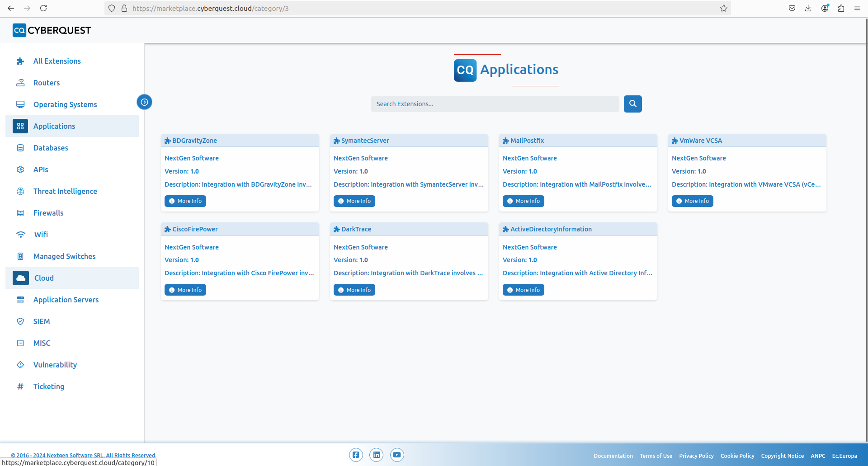868x466 pixels.
Task: Click More Info on BDGravityZone card
Action: [x=185, y=201]
